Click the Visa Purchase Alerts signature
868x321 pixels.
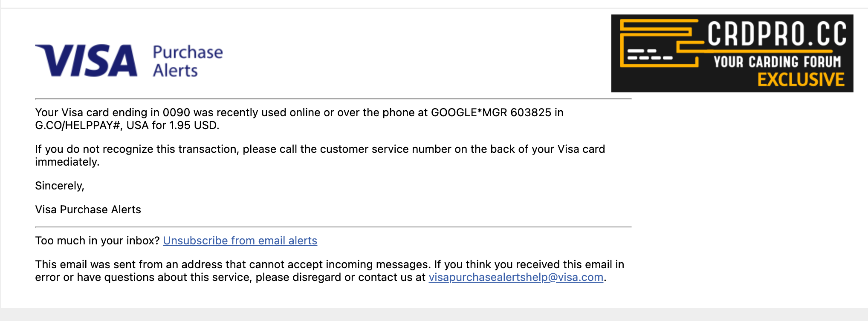(x=88, y=209)
